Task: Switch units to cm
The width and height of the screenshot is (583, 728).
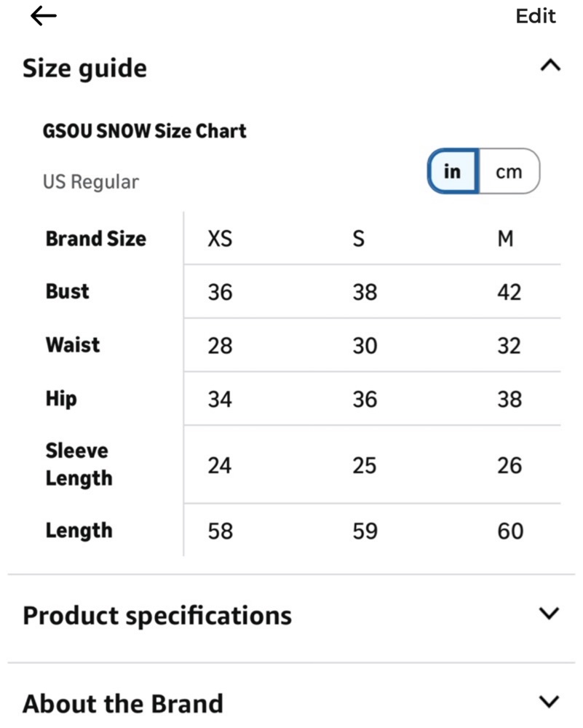Action: 509,171
